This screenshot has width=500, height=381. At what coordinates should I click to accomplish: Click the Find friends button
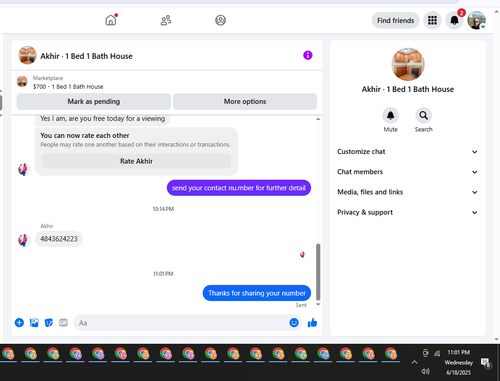(395, 21)
